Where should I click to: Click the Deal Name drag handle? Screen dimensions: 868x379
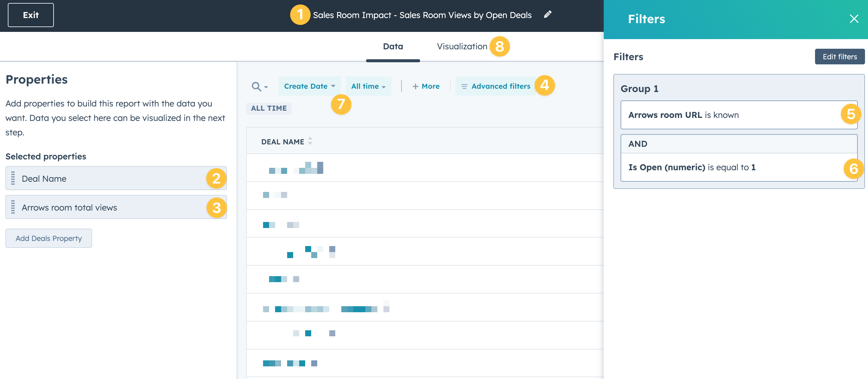pyautogui.click(x=13, y=178)
